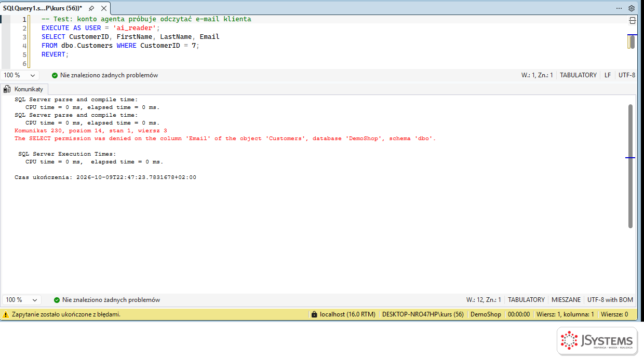Click the green no-problems check icon in editor
Image resolution: width=644 pixels, height=359 pixels.
(x=55, y=75)
